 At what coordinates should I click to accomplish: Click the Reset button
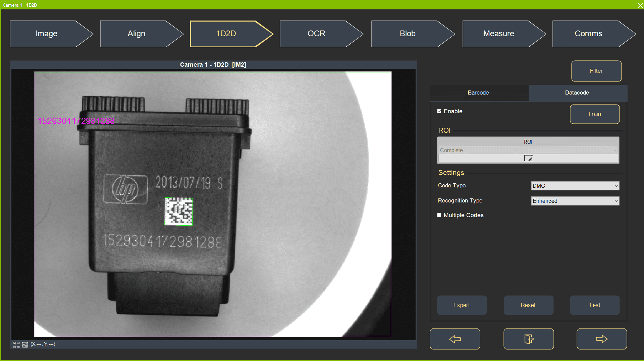[529, 305]
